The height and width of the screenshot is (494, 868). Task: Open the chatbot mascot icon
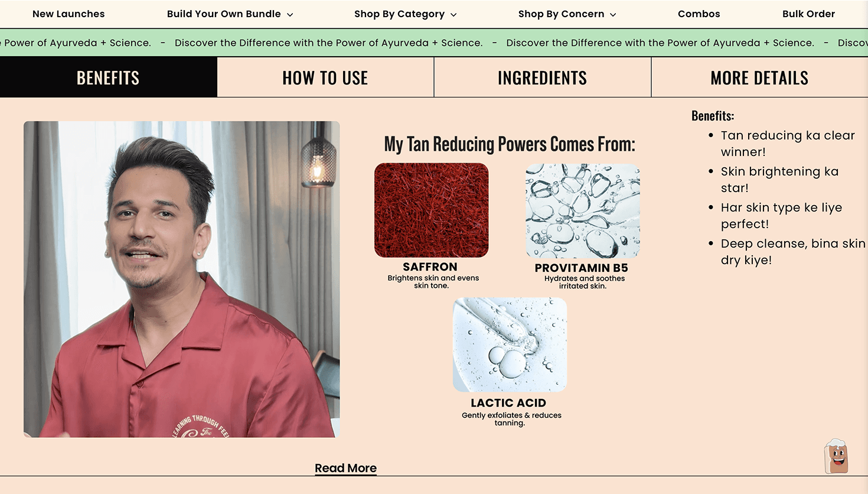836,456
